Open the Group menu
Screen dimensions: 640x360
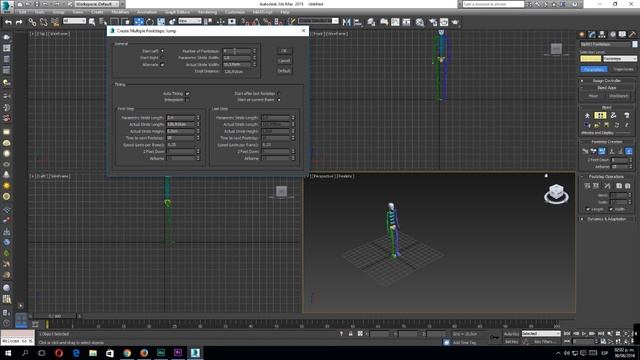point(58,12)
